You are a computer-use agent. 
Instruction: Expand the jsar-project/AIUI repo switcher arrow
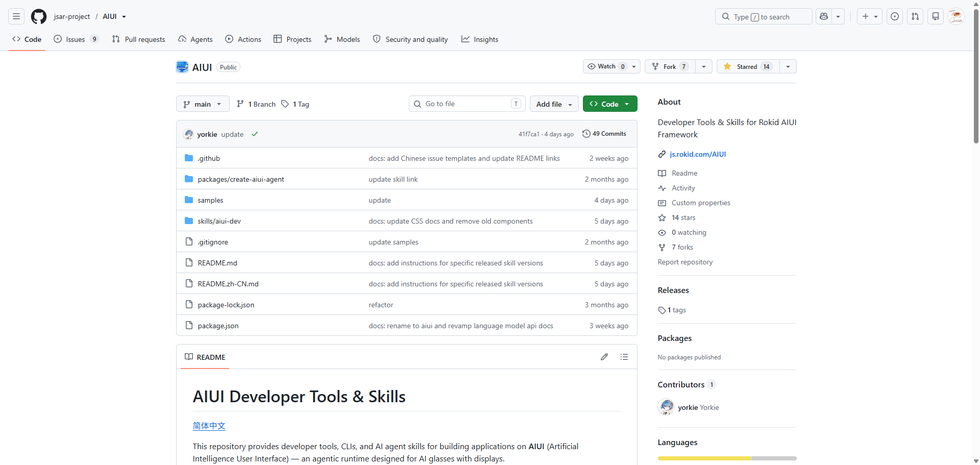124,17
